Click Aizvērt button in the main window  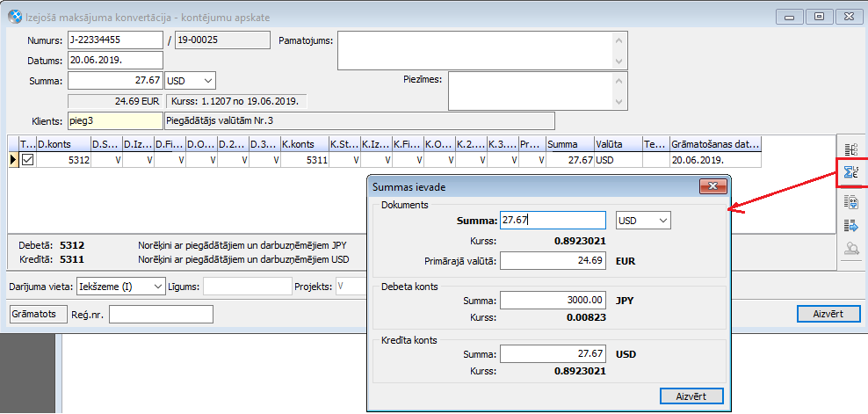(x=828, y=314)
